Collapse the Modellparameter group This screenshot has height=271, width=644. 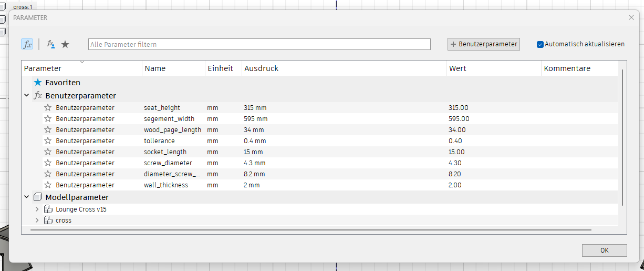(x=26, y=197)
